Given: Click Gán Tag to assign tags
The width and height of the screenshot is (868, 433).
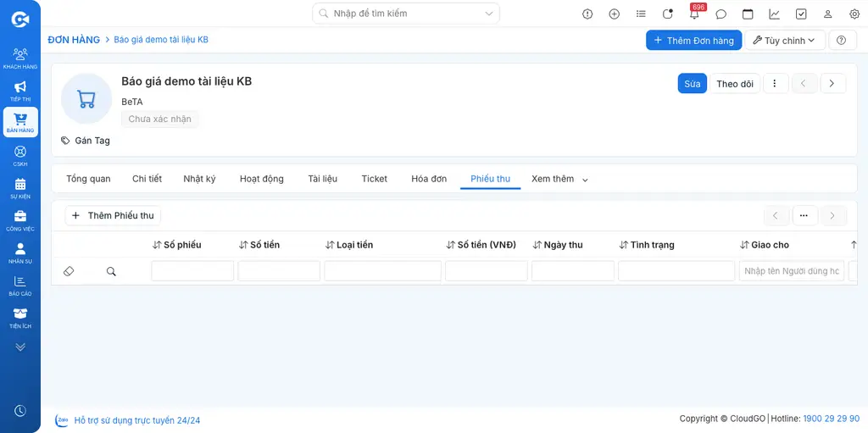Looking at the screenshot, I should coord(86,141).
